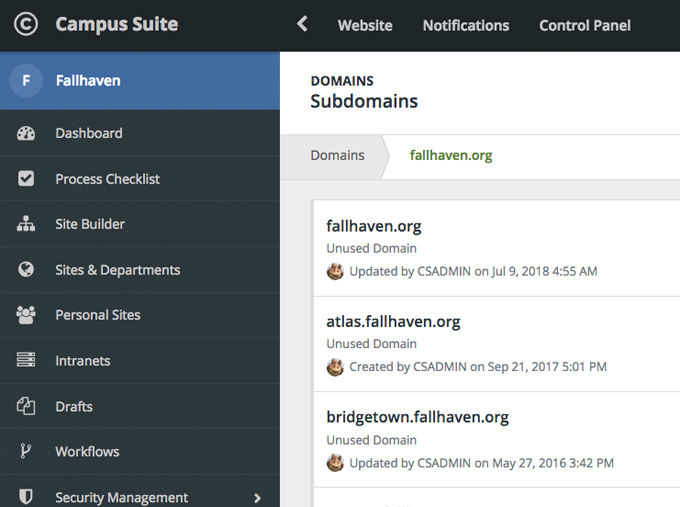
Task: Select the Domains breadcrumb
Action: (x=337, y=156)
